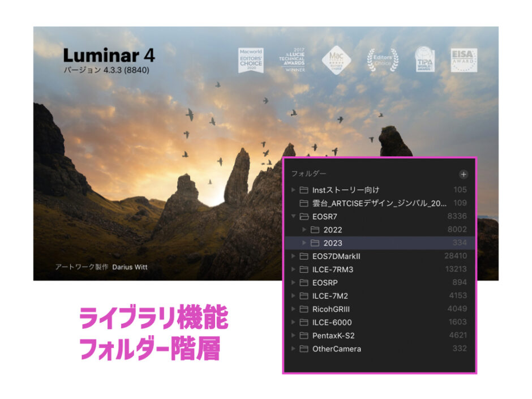The image size is (532, 399).
Task: Click the folder icon beside 2023
Action: click(315, 243)
